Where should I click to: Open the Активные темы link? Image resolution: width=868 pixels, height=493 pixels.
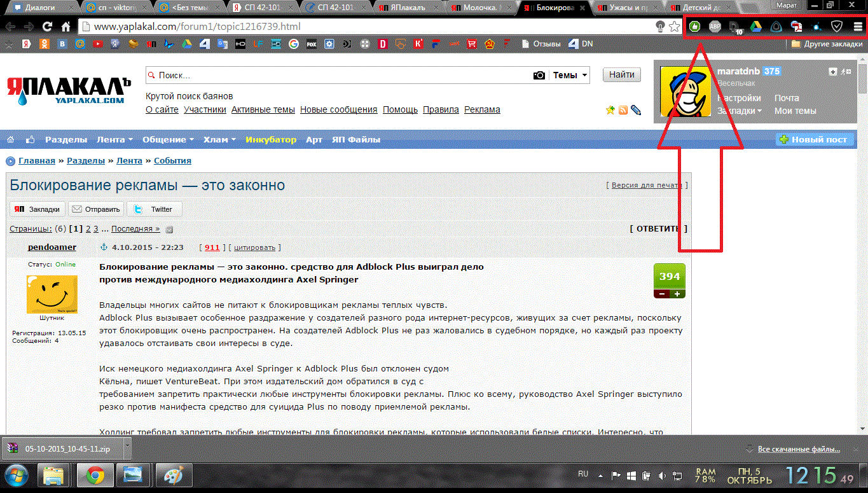[x=263, y=109]
